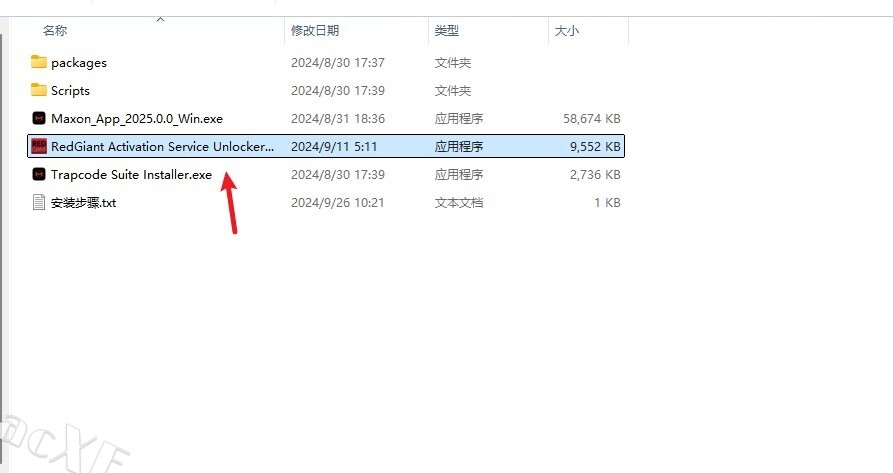
Task: Sort files by the 修改日期 column header
Action: pos(315,31)
